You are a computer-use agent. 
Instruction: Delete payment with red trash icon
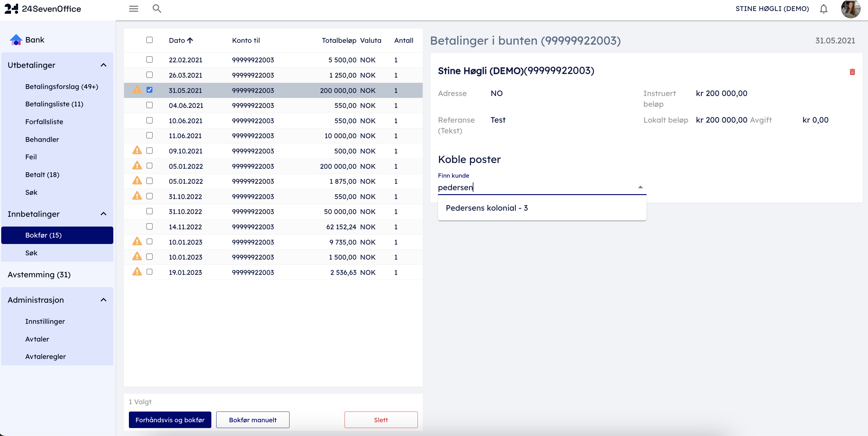(x=852, y=72)
